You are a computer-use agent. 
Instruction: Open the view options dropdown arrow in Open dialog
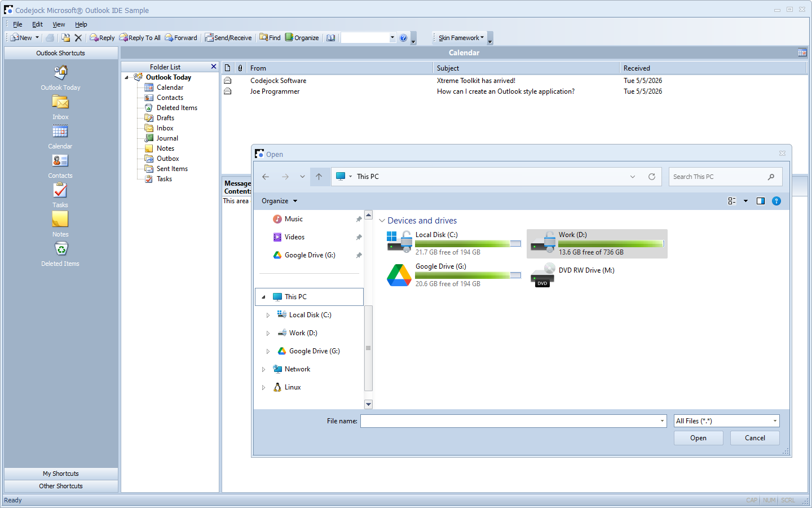coord(745,201)
